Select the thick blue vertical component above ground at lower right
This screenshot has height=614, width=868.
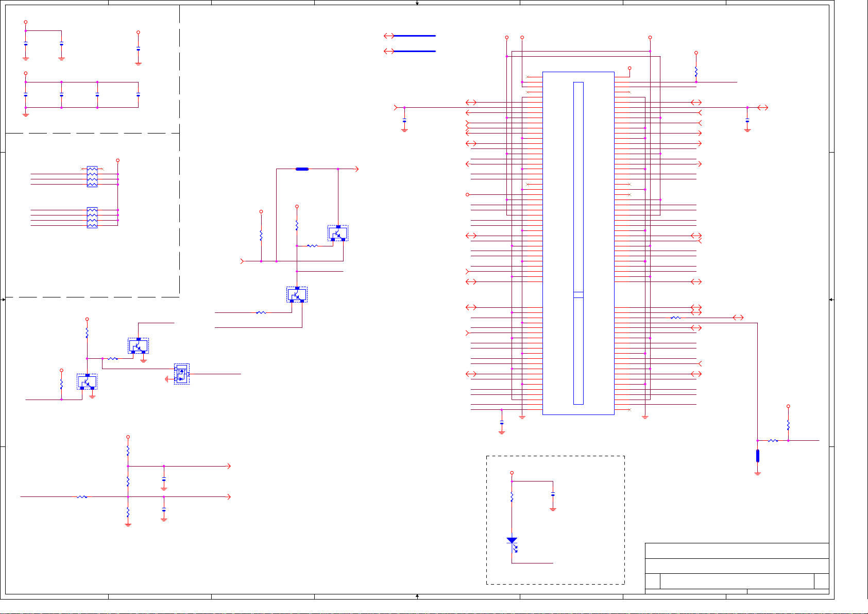757,456
